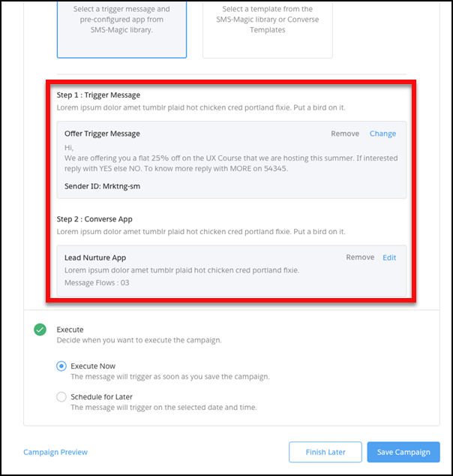Click the Step 1 : Trigger Message heading
The image size is (453, 476).
tap(98, 95)
